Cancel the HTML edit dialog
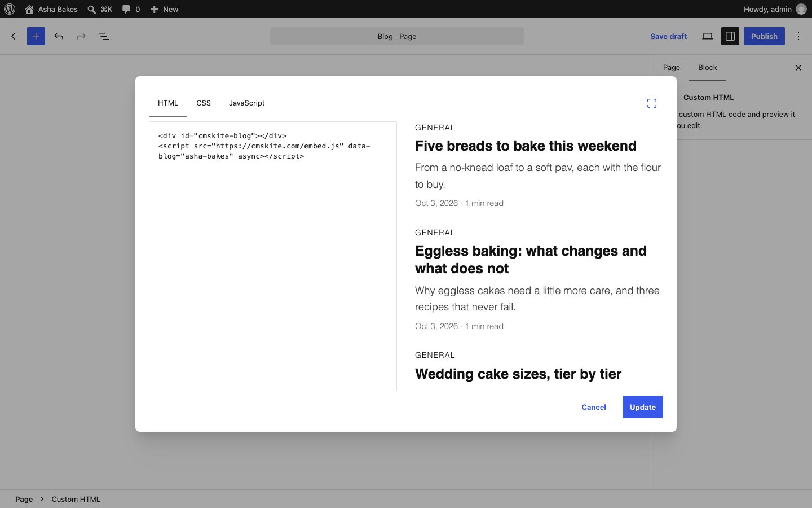Viewport: 812px width, 508px height. [594, 407]
